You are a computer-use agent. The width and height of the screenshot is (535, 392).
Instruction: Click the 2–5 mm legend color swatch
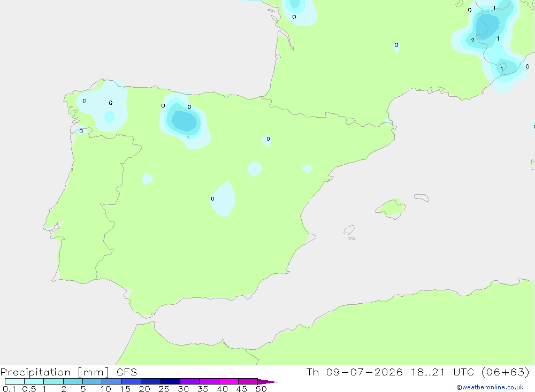pos(73,381)
